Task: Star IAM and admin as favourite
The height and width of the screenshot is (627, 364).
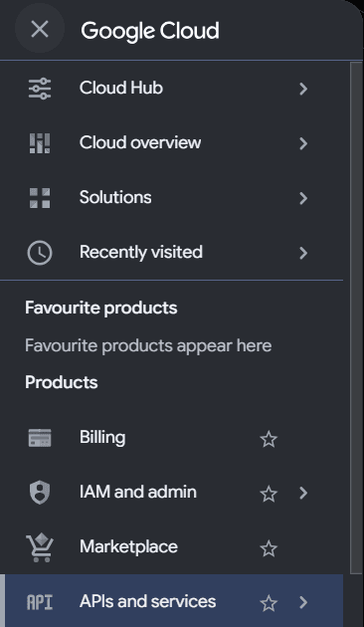Action: [269, 494]
